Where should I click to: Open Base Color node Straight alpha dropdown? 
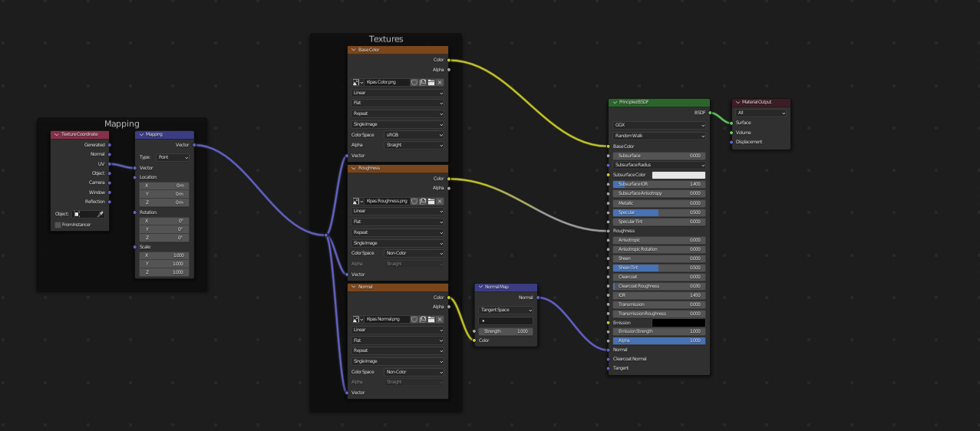point(414,145)
